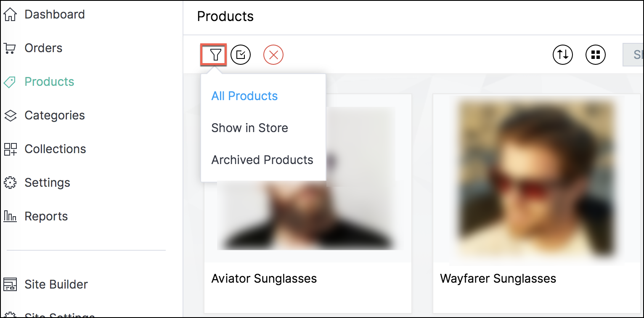
Task: Click the Reports chart icon
Action: click(10, 217)
